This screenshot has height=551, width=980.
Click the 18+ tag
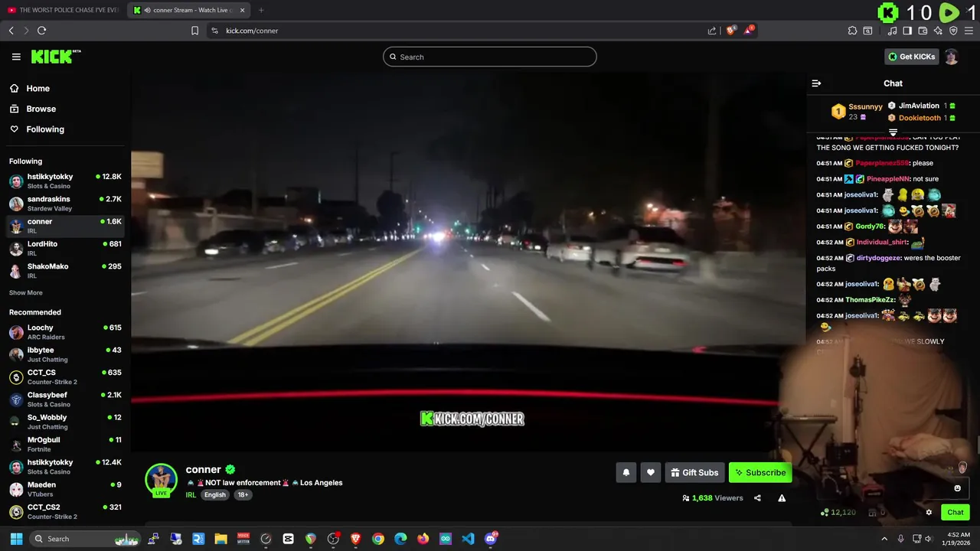click(x=243, y=495)
